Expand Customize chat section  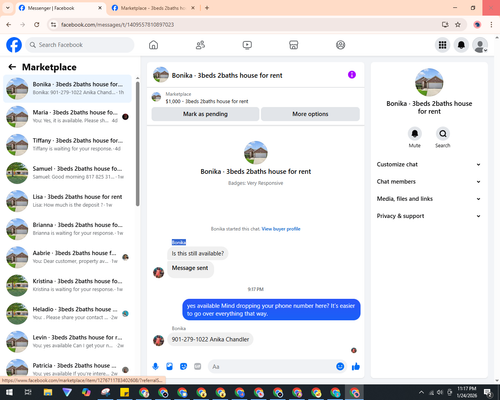pos(429,164)
